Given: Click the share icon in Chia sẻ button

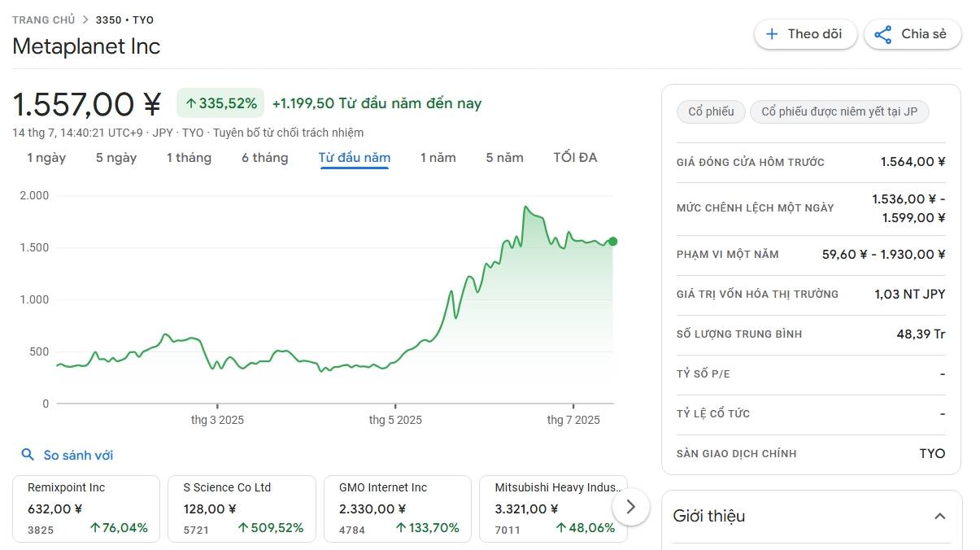Looking at the screenshot, I should pyautogui.click(x=883, y=34).
